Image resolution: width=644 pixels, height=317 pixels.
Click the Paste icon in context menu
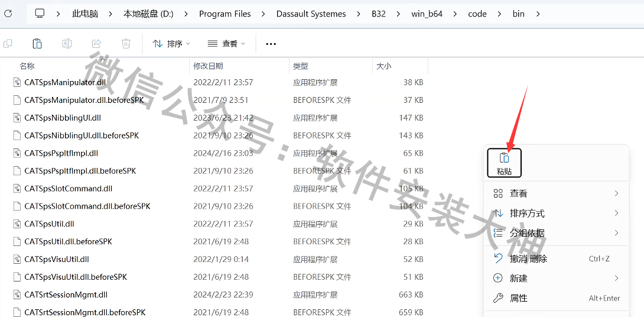click(x=504, y=162)
